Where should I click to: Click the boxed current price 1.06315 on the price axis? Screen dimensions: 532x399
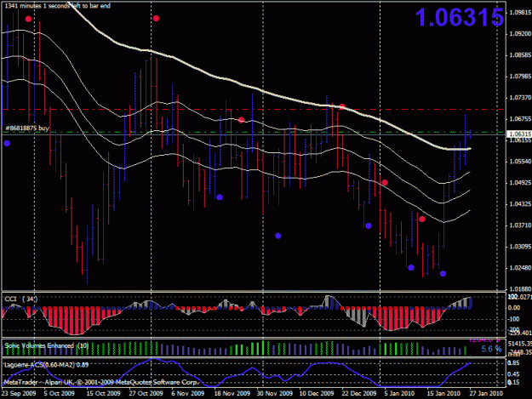click(x=519, y=134)
